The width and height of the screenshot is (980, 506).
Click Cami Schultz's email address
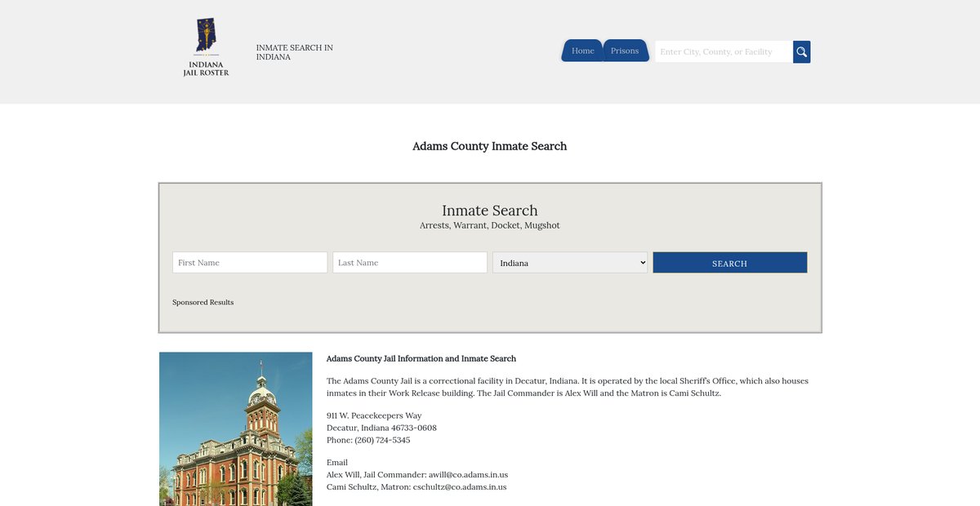click(460, 486)
